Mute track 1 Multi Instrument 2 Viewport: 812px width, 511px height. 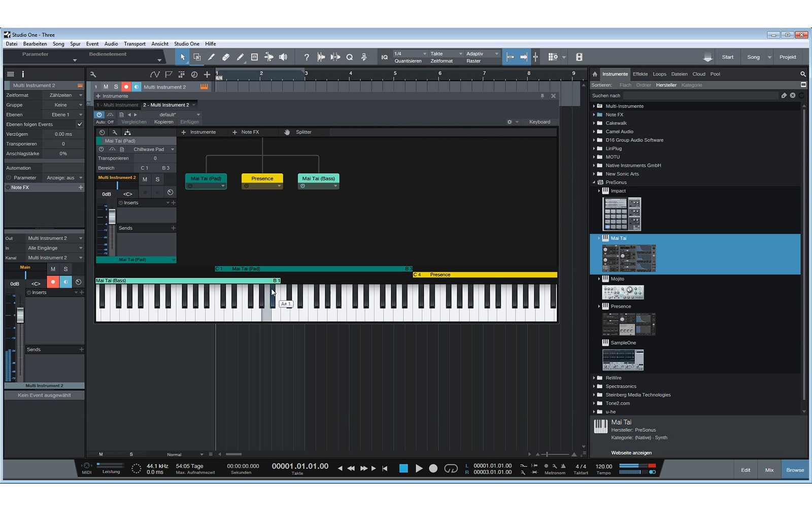[x=106, y=87]
